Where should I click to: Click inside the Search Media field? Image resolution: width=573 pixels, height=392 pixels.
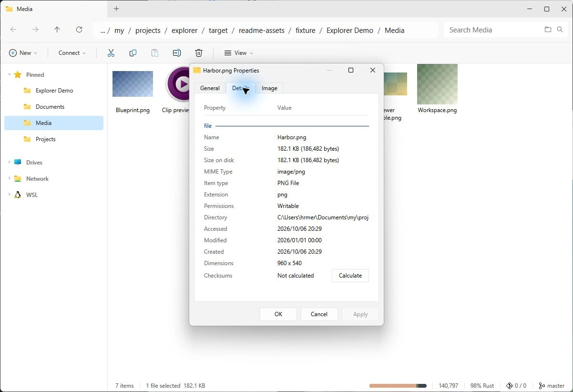pyautogui.click(x=493, y=30)
